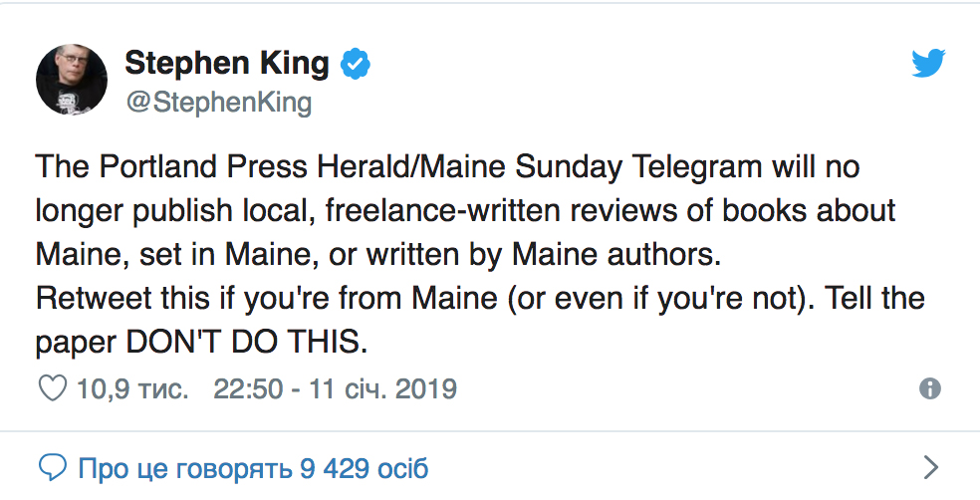The image size is (980, 500).
Task: Click the speech bubble conversation icon
Action: point(53,467)
